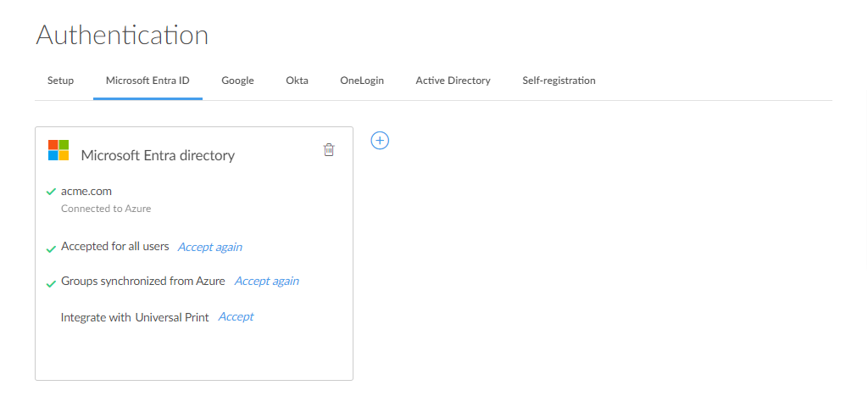Open the Self-registration tab
Viewport: 868px width, 402px height.
pos(559,81)
